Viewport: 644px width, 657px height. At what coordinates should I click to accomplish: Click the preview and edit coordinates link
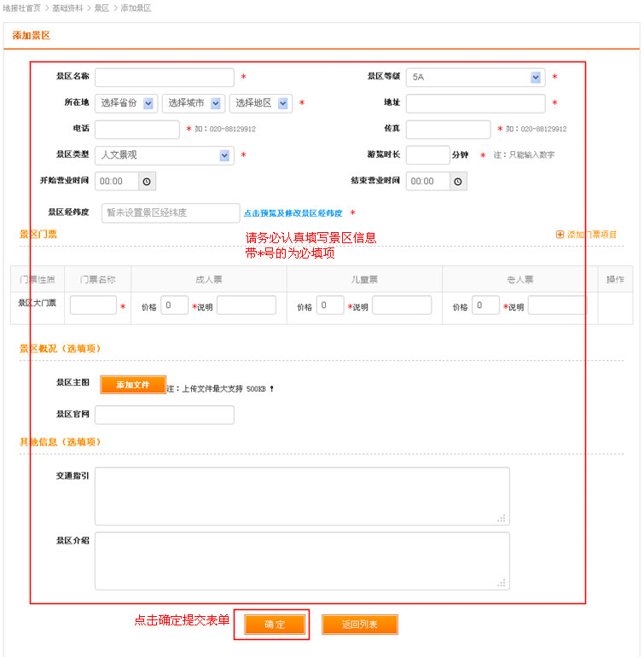click(x=293, y=213)
